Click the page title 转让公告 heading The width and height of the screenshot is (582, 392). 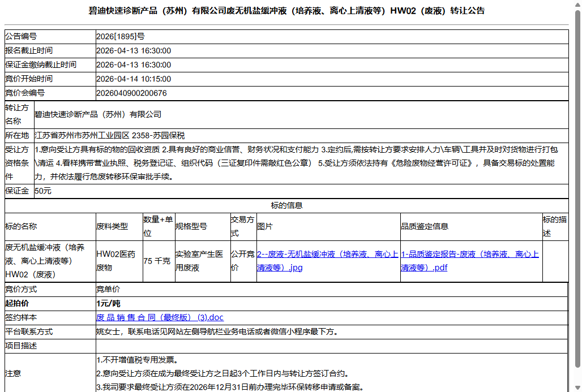(x=286, y=11)
